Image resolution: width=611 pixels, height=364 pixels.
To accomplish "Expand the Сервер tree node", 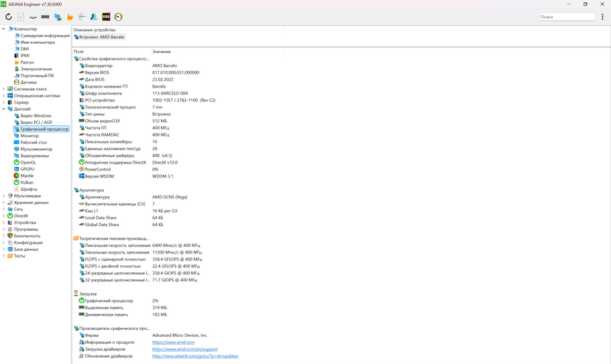I will (3, 102).
